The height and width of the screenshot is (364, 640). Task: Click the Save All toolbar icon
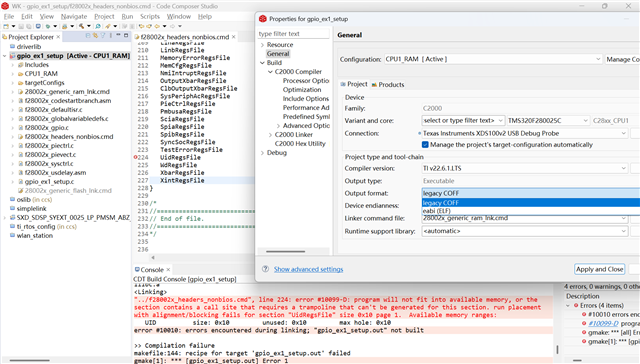point(29,26)
